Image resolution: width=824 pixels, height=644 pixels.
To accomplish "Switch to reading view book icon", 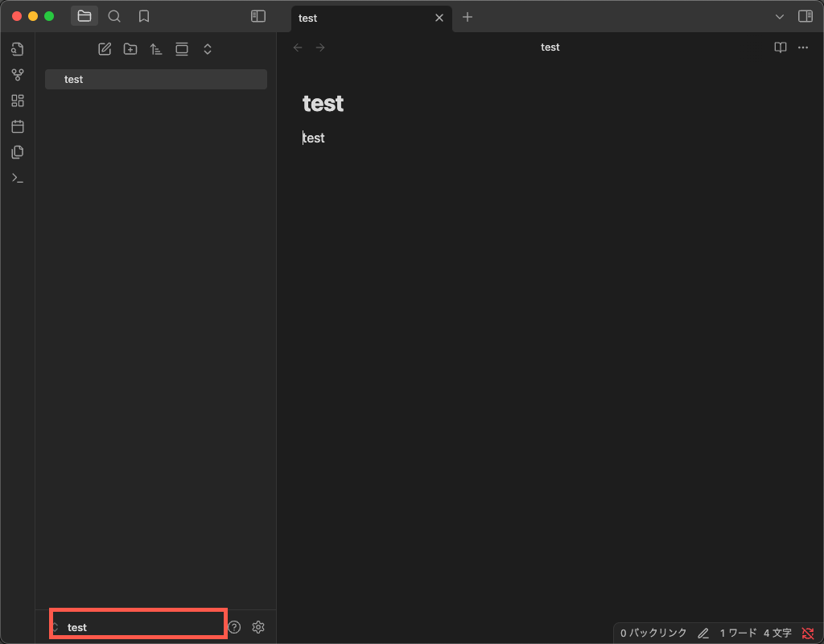I will tap(781, 47).
